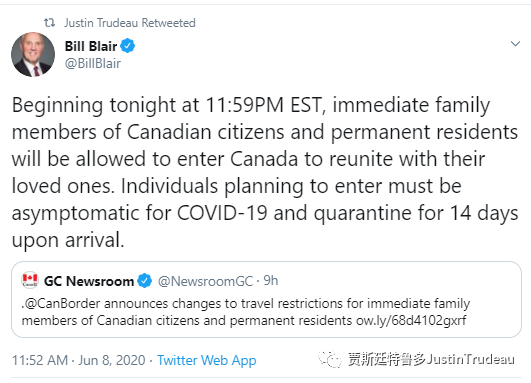Visit the @NewsroomGC handle
Image resolution: width=531 pixels, height=383 pixels.
pyautogui.click(x=205, y=281)
